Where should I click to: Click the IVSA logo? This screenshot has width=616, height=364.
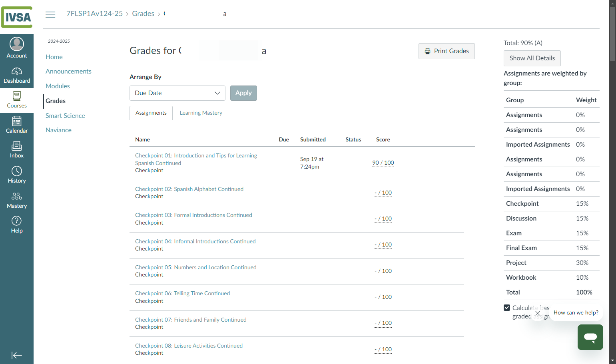[17, 17]
